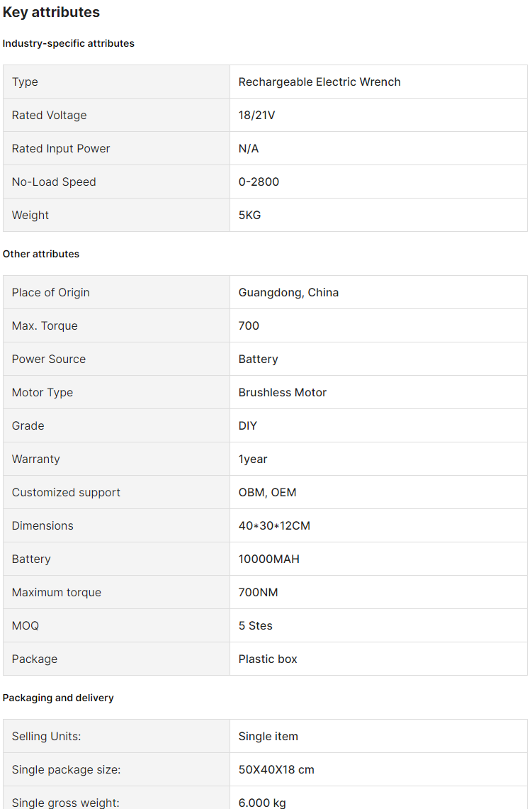
Task: Click the Rechargeable Electric Wrench value
Action: point(319,82)
